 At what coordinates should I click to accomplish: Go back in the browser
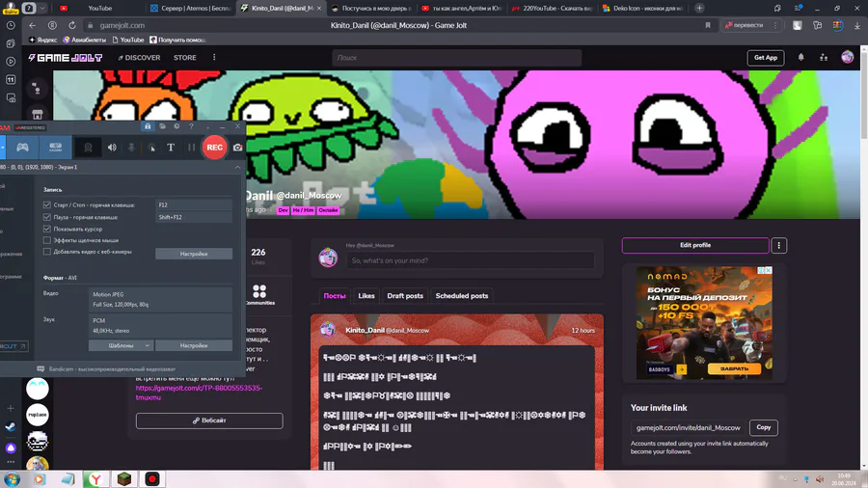click(32, 25)
